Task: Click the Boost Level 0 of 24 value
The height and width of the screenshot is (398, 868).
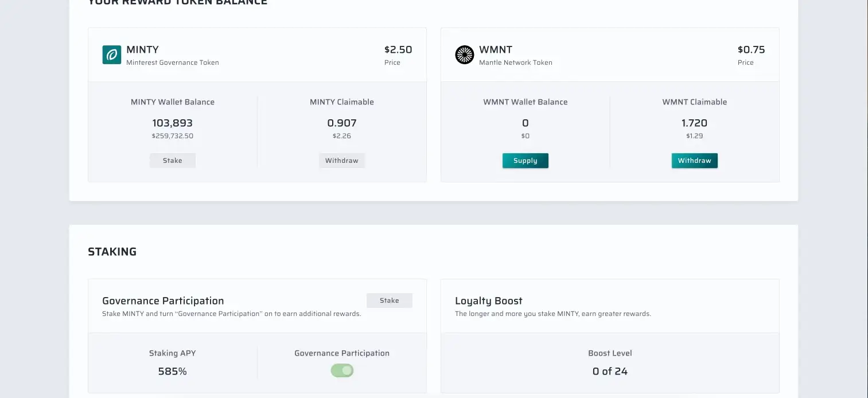Action: [x=610, y=371]
